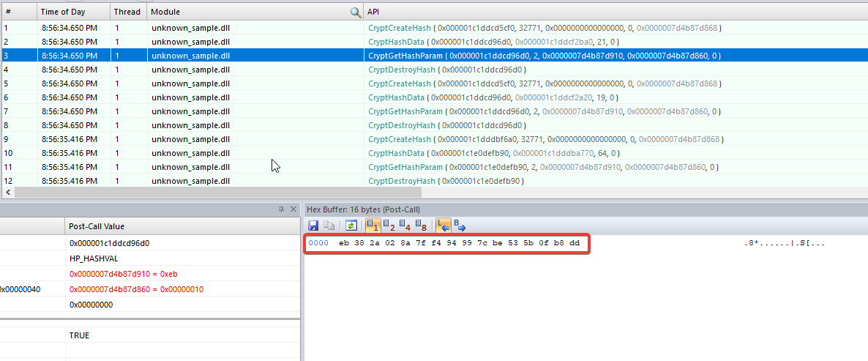Click the 0x00000000 post-call value
Image resolution: width=868 pixels, height=361 pixels.
coord(91,305)
